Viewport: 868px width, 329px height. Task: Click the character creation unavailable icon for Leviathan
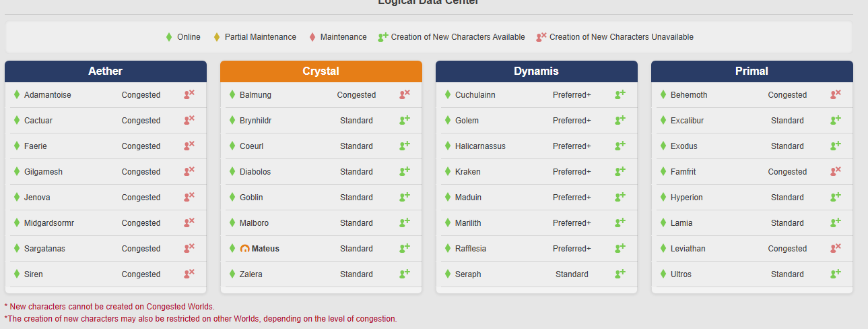836,248
